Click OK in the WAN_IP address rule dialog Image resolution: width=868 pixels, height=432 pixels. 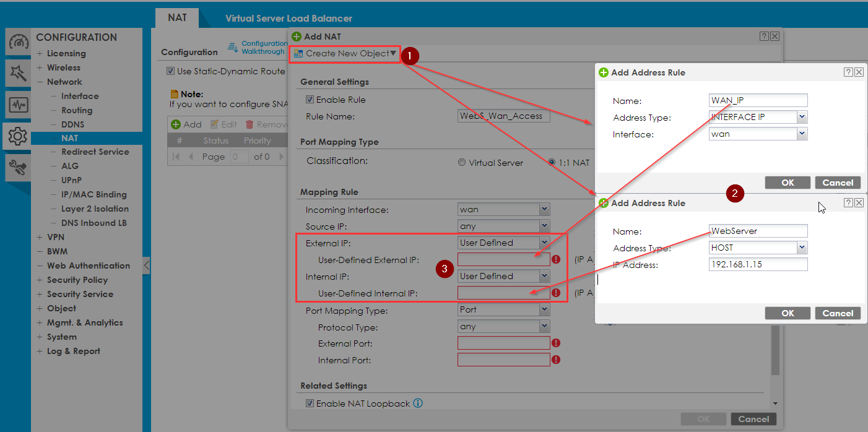point(788,183)
